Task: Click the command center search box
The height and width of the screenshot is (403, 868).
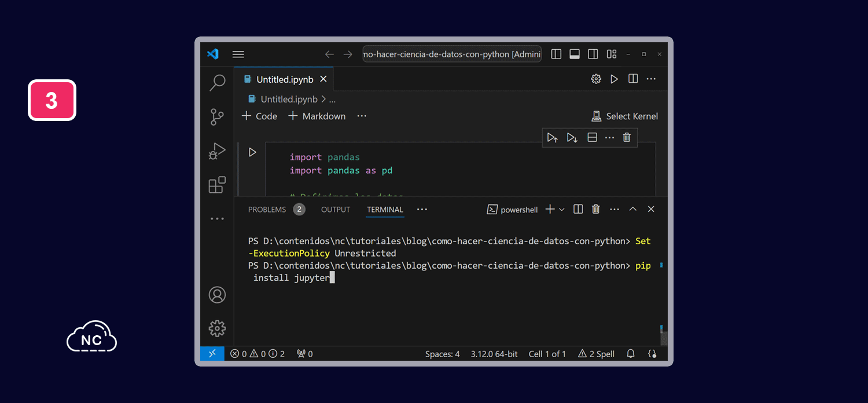Action: coord(452,54)
